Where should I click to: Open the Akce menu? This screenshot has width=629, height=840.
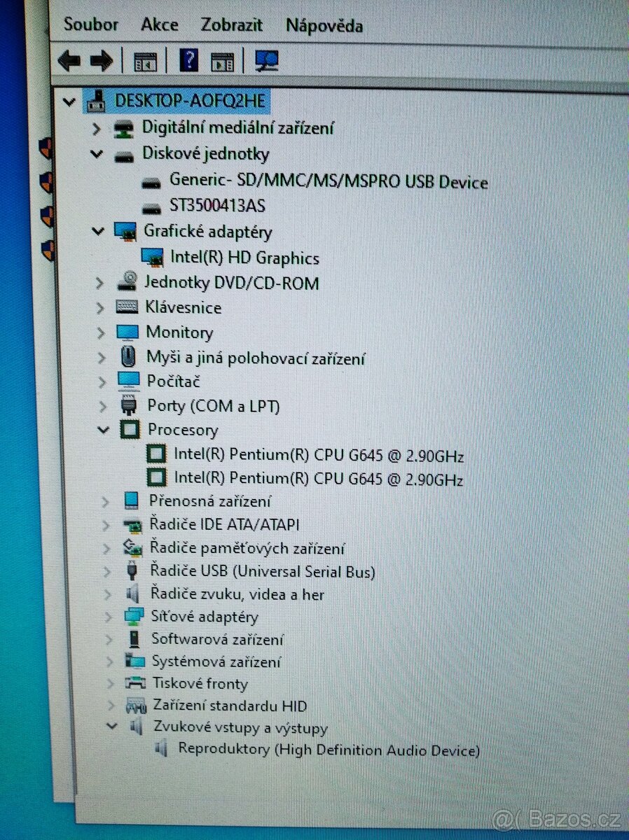point(159,25)
